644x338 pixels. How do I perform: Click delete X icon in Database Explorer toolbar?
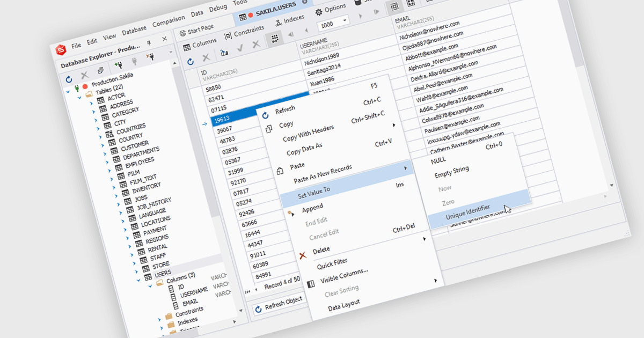pyautogui.click(x=84, y=76)
